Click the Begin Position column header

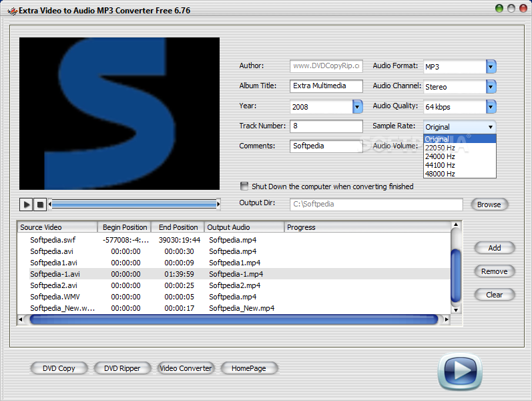(x=125, y=227)
